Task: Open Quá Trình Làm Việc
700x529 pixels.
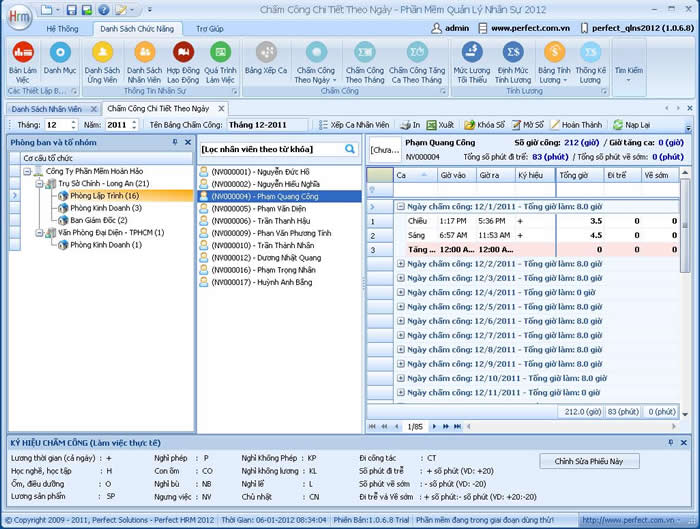Action: coord(220,62)
